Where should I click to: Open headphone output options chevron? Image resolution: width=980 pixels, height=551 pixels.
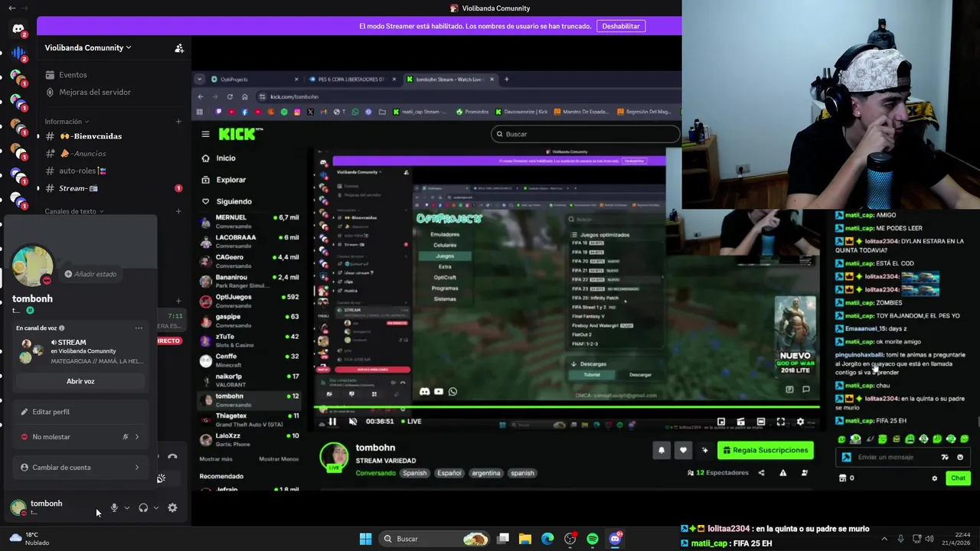pos(156,507)
